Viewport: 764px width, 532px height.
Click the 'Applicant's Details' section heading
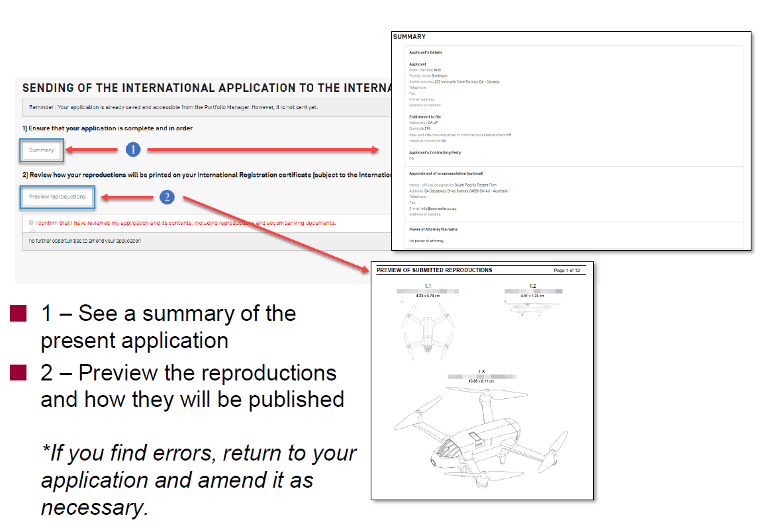426,52
